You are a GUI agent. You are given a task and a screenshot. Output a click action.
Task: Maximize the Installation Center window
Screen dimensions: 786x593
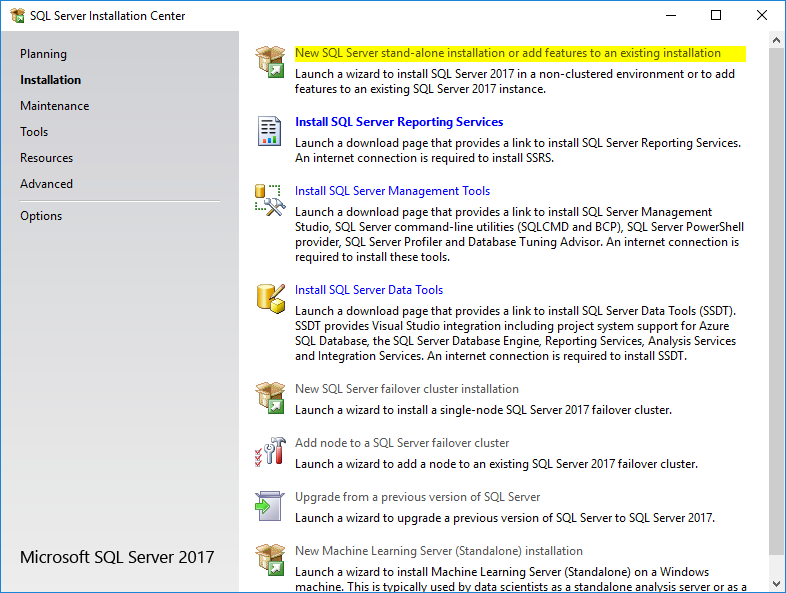click(x=716, y=16)
